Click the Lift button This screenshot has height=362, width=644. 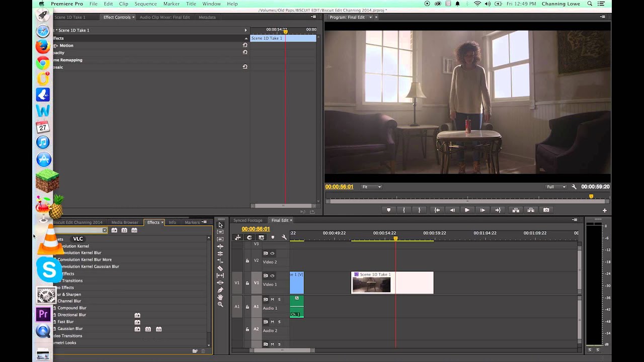pos(516,210)
